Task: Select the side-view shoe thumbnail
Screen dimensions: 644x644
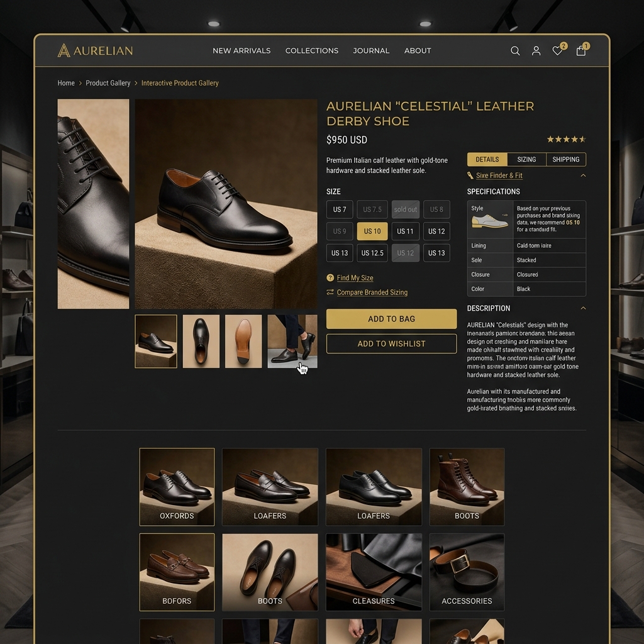Action: coord(156,341)
